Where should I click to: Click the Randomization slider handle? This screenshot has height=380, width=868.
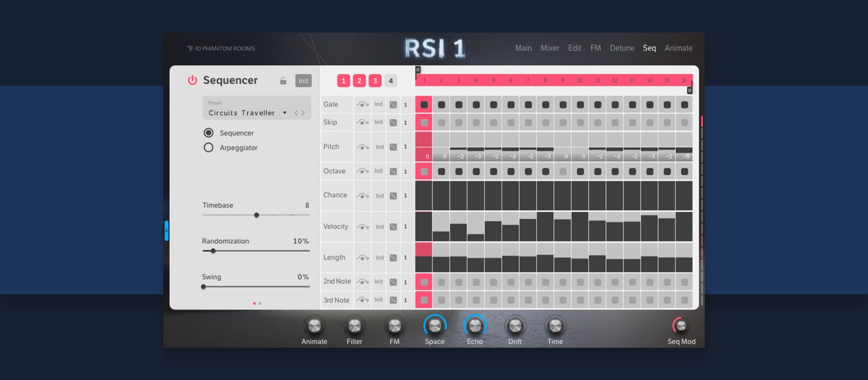[213, 251]
